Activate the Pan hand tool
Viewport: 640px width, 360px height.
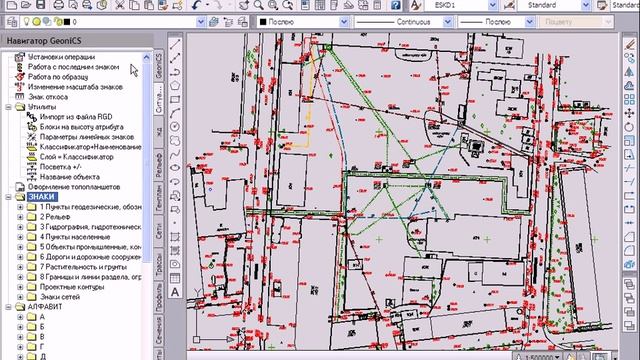coord(244,5)
